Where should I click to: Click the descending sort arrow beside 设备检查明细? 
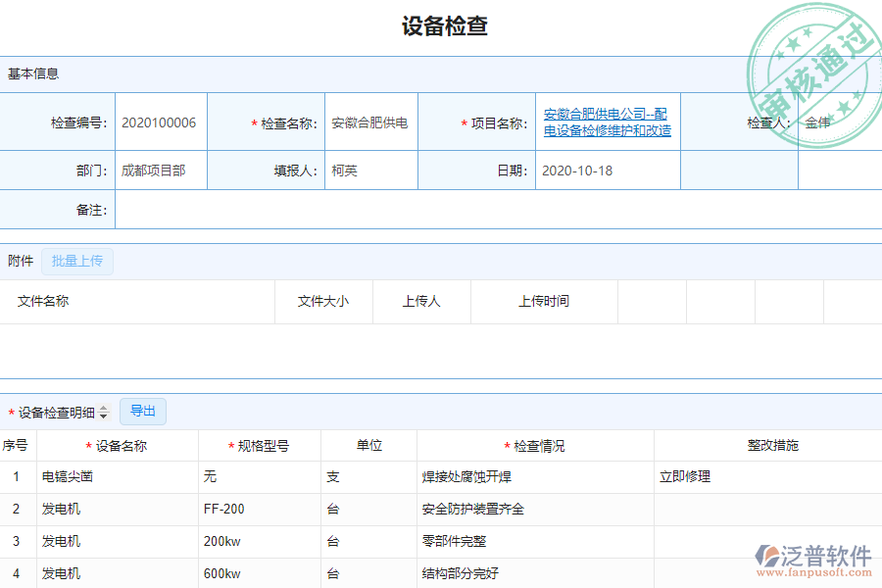tap(105, 416)
